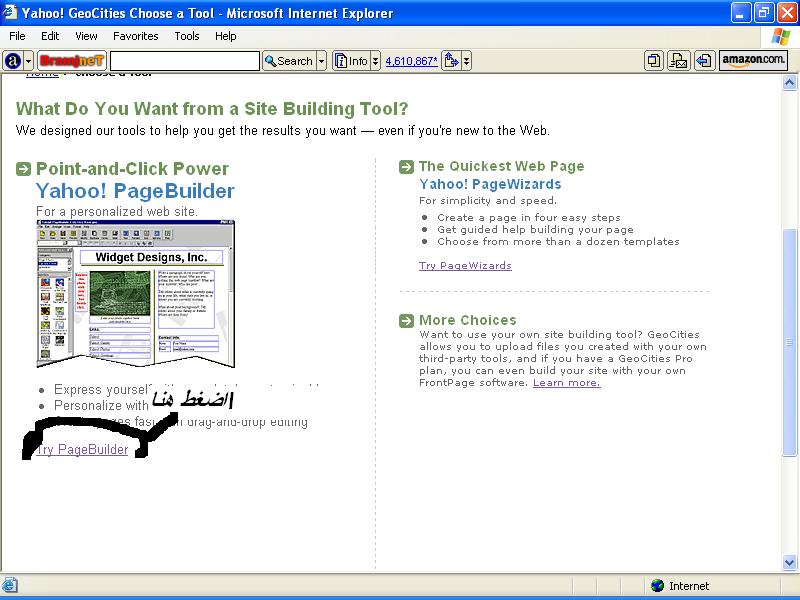This screenshot has height=600, width=800.
Task: Click the Try PageWizards link
Action: (465, 265)
